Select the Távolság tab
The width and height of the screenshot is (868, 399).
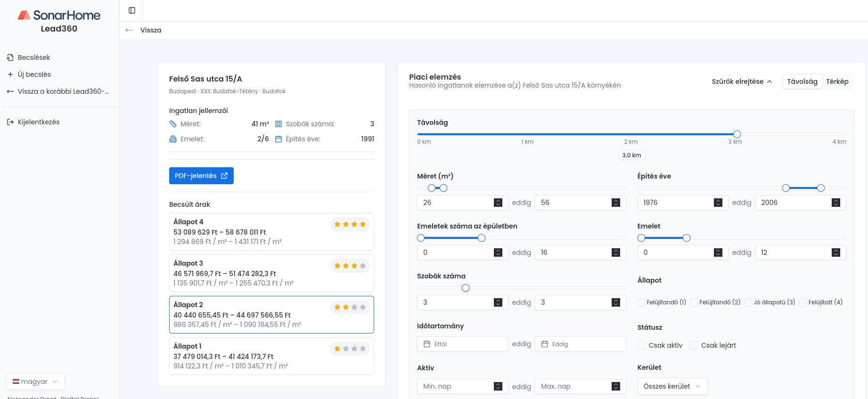click(802, 81)
